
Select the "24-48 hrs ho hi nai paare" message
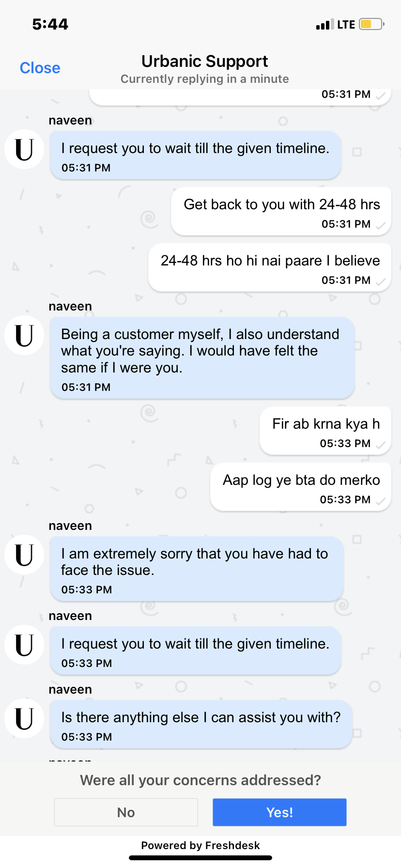coord(269,267)
